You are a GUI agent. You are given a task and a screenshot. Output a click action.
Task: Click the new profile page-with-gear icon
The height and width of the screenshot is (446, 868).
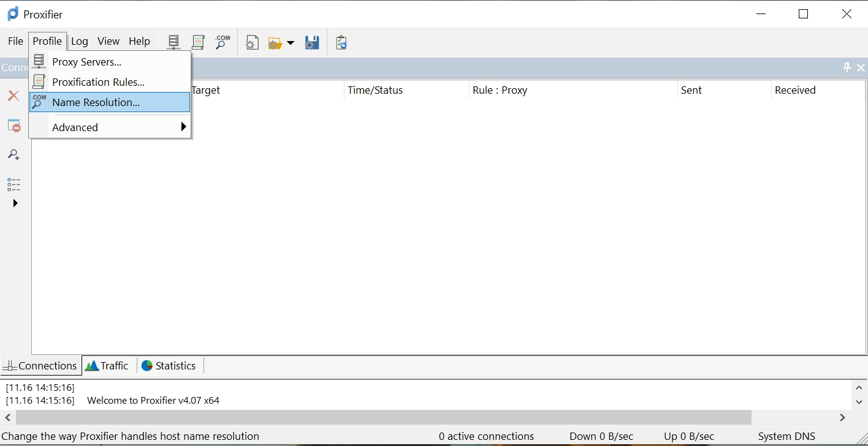(x=252, y=43)
